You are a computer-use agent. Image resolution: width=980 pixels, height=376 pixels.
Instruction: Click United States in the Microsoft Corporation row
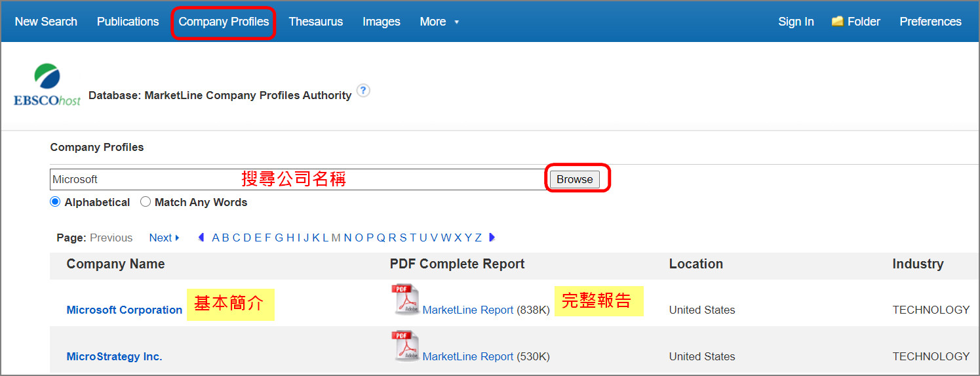[702, 310]
